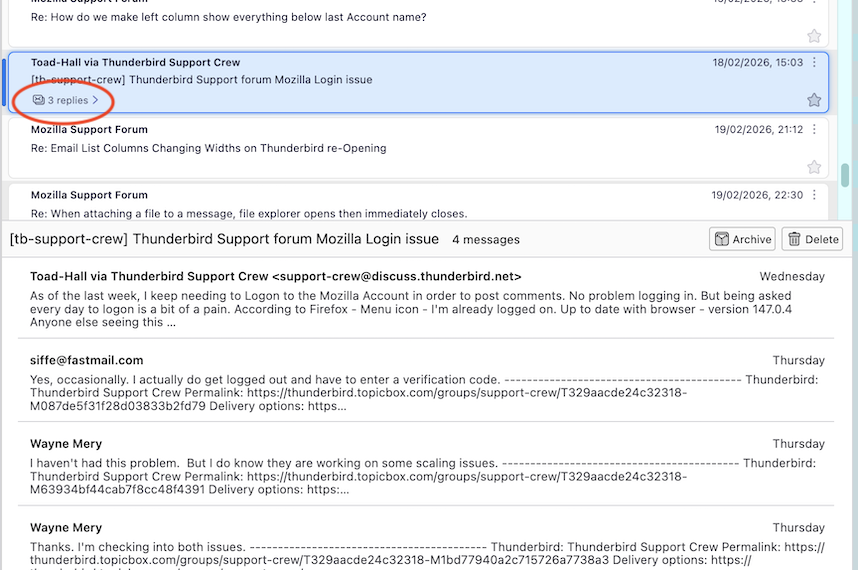Open the three-dot menu for the 19/02/2026, 21:12 message
Image resolution: width=858 pixels, height=570 pixels.
(814, 129)
